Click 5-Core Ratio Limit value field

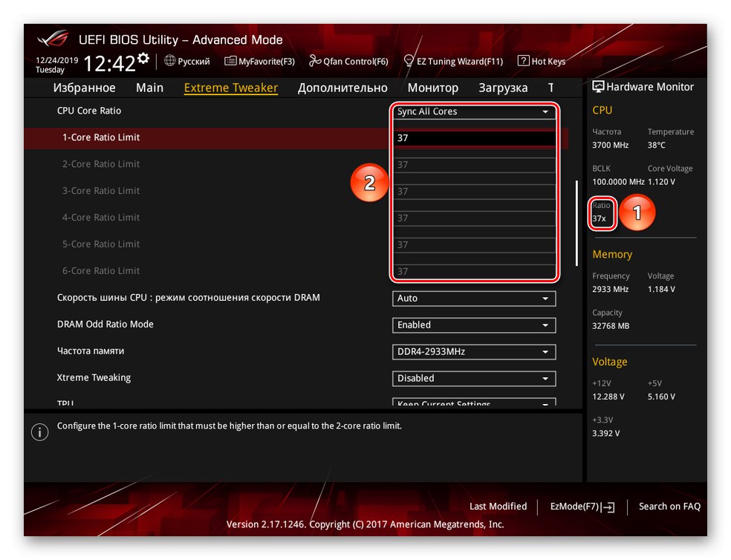pyautogui.click(x=474, y=245)
